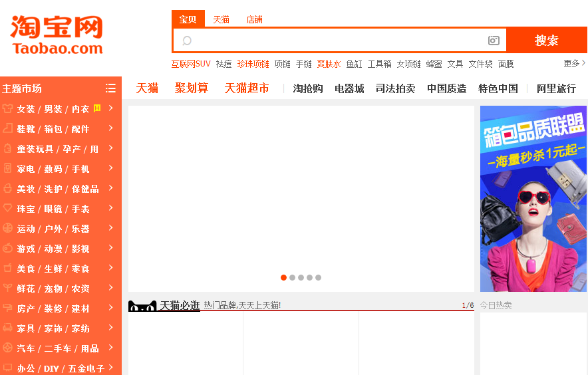The image size is (588, 375).
Task: Open 天猫 in navigation bar
Action: point(147,88)
